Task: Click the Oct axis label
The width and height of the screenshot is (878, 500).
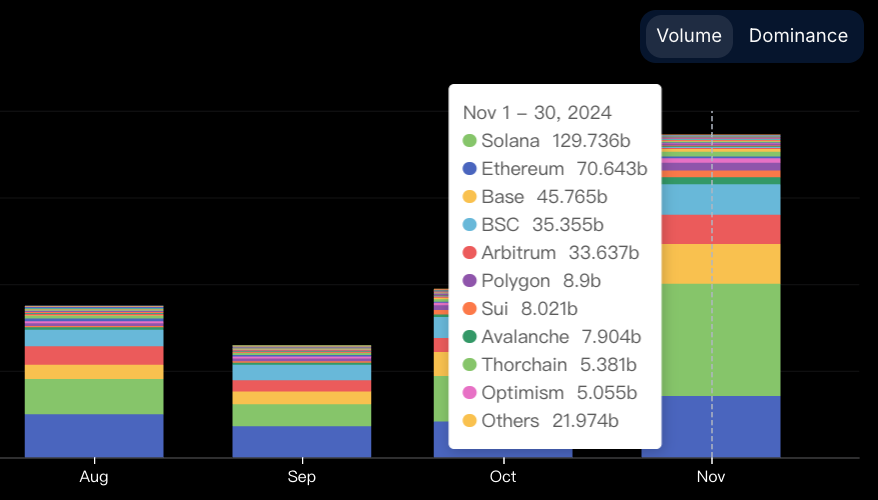Action: (503, 477)
